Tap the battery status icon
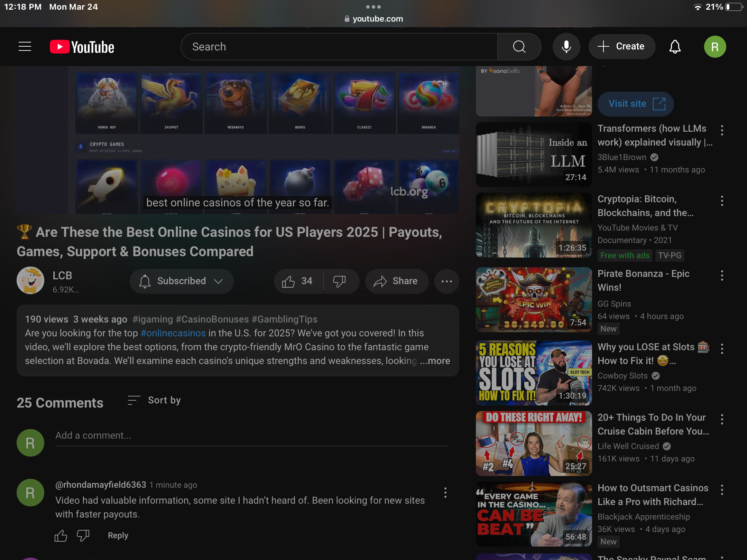 (x=734, y=7)
